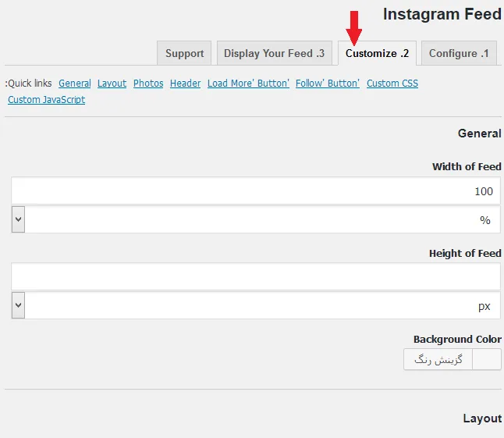This screenshot has height=438, width=504.
Task: Open the Header quick link
Action: [x=185, y=84]
